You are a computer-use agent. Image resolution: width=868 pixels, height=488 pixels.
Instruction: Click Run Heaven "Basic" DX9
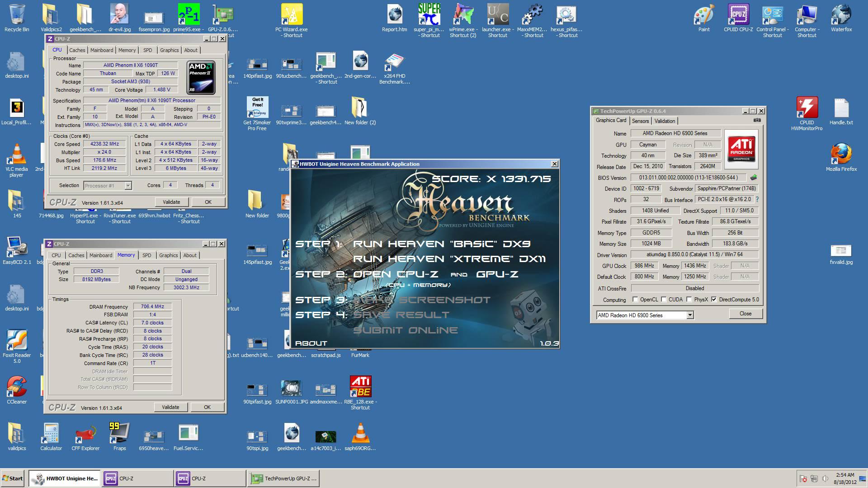point(442,244)
